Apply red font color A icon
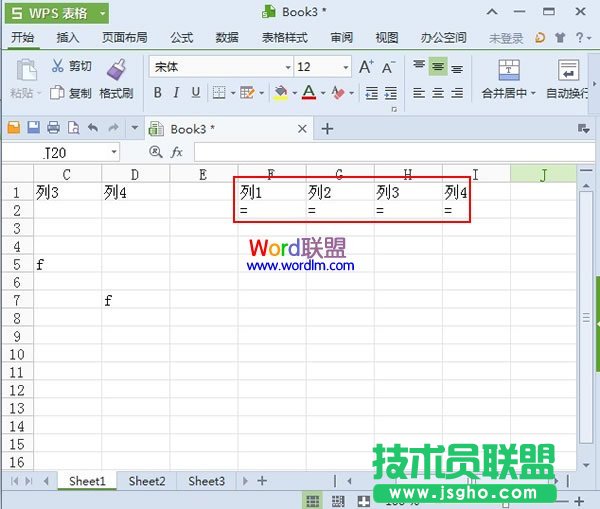This screenshot has height=509, width=600. point(309,92)
